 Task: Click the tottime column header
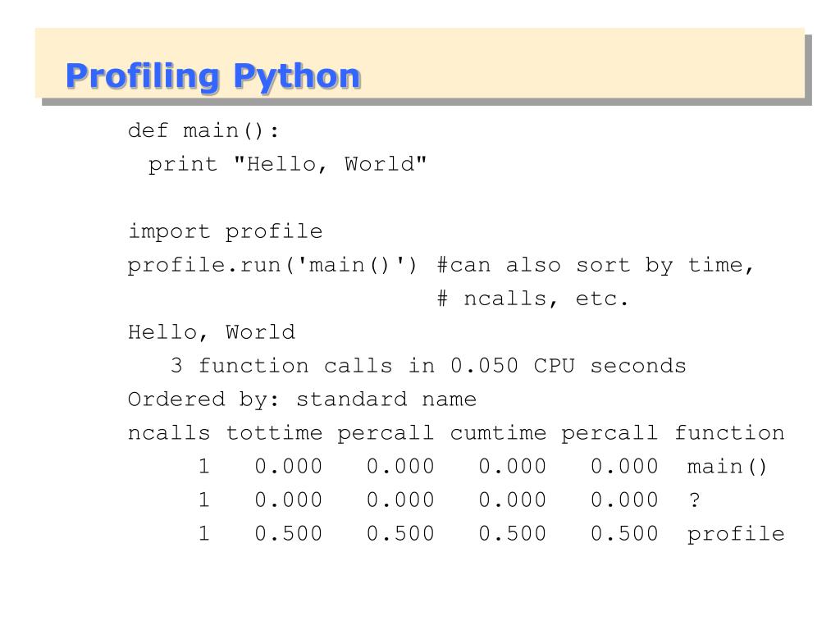(x=275, y=433)
